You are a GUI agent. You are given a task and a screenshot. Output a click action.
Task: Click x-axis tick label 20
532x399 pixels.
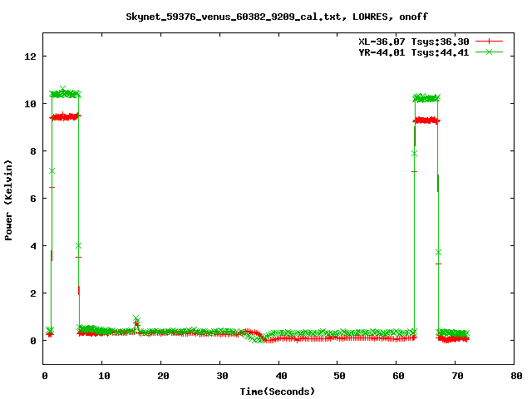[x=163, y=376]
